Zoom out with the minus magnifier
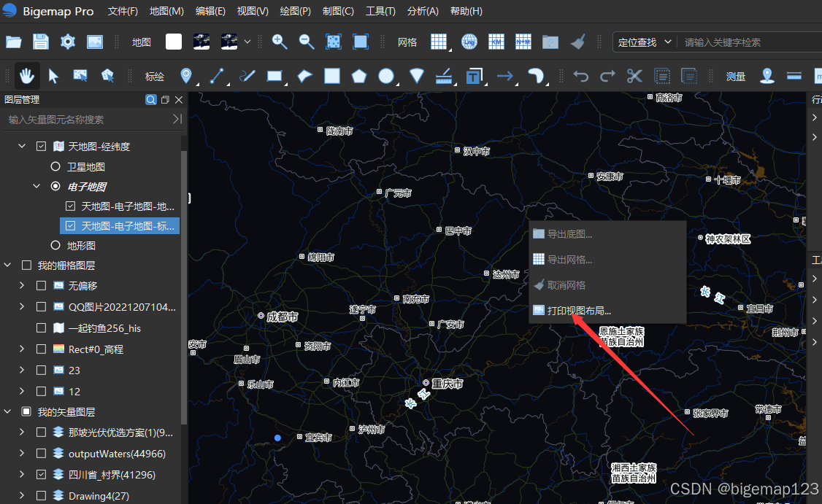Screen dimensions: 822x504 (307, 42)
